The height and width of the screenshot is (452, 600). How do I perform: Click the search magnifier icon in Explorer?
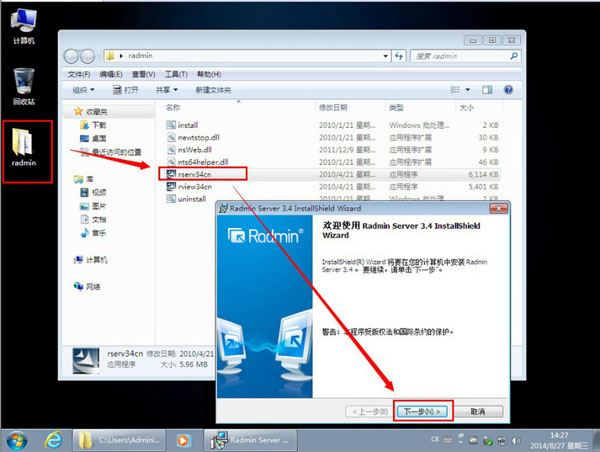click(514, 56)
